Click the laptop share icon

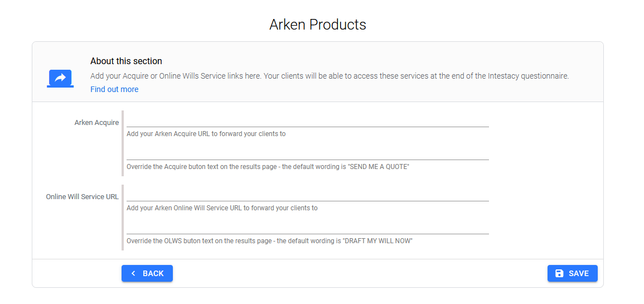coord(60,78)
